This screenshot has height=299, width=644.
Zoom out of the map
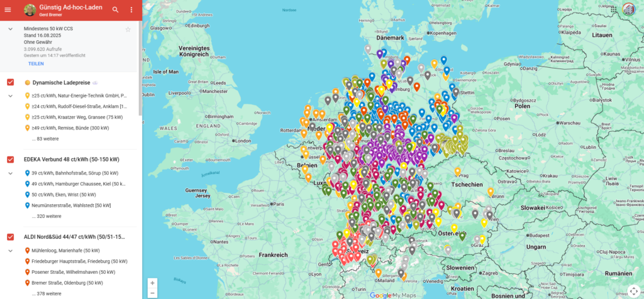pos(152,293)
